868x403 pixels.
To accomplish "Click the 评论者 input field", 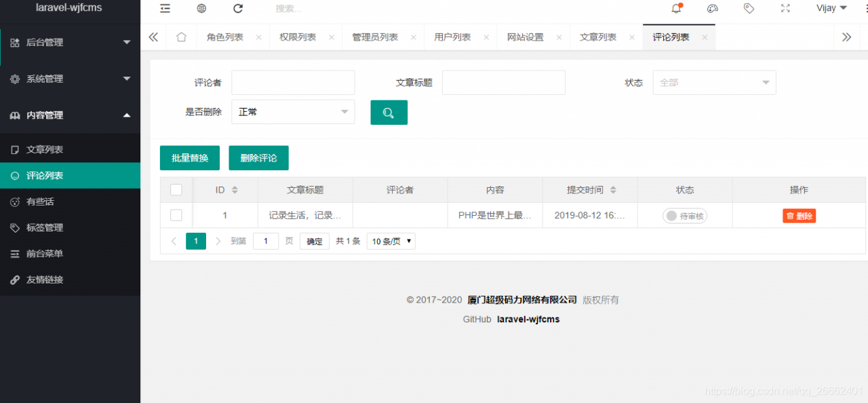I will point(293,82).
